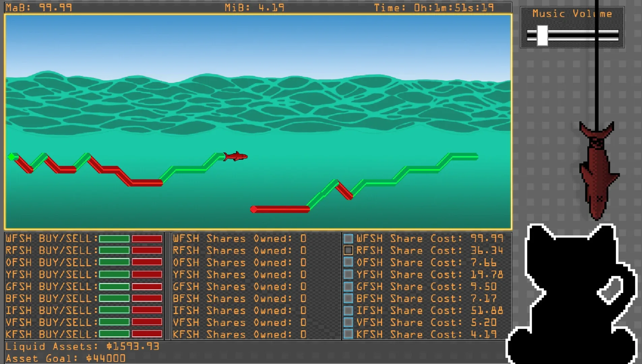
Task: Sell YFSH shares with the red button
Action: pyautogui.click(x=147, y=274)
